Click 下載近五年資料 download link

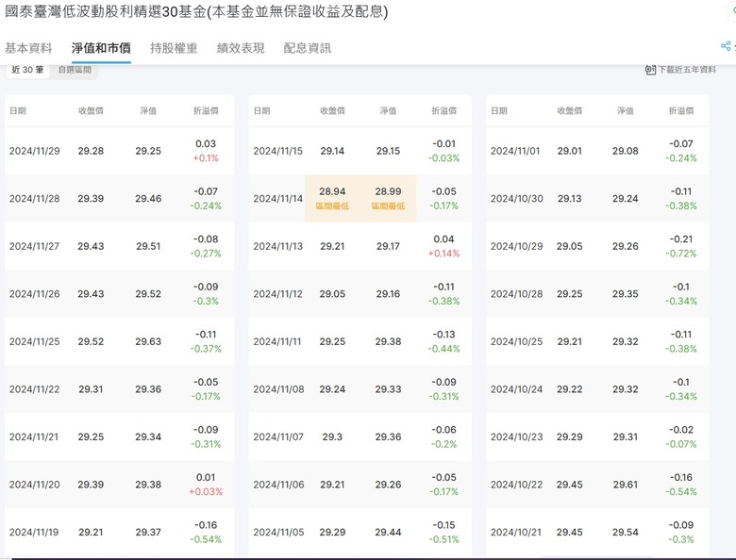point(687,70)
